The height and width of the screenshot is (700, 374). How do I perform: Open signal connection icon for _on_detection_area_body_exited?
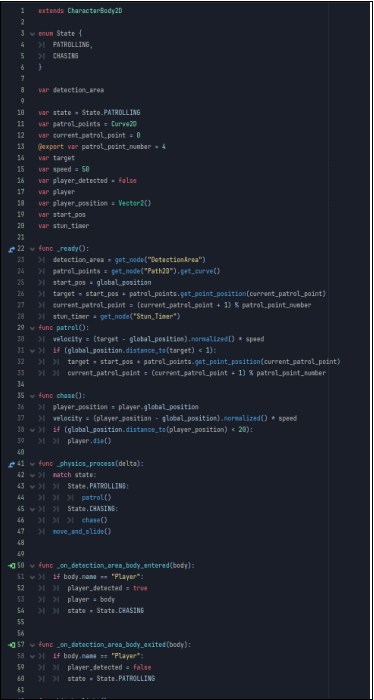click(11, 645)
